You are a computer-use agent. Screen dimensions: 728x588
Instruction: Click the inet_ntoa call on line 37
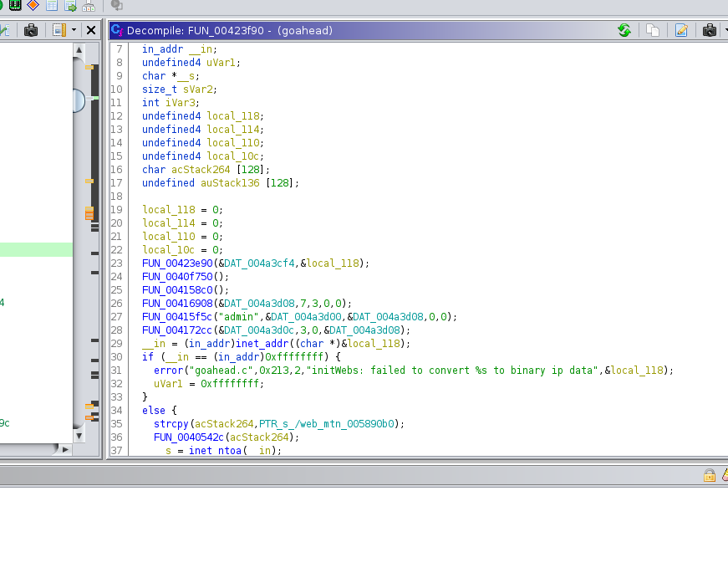click(216, 451)
